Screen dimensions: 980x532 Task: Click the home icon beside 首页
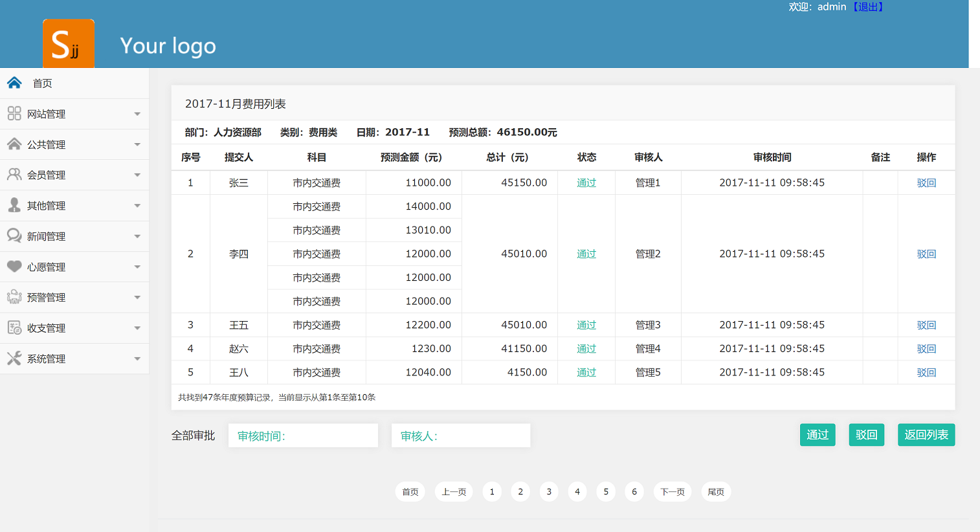pos(14,83)
